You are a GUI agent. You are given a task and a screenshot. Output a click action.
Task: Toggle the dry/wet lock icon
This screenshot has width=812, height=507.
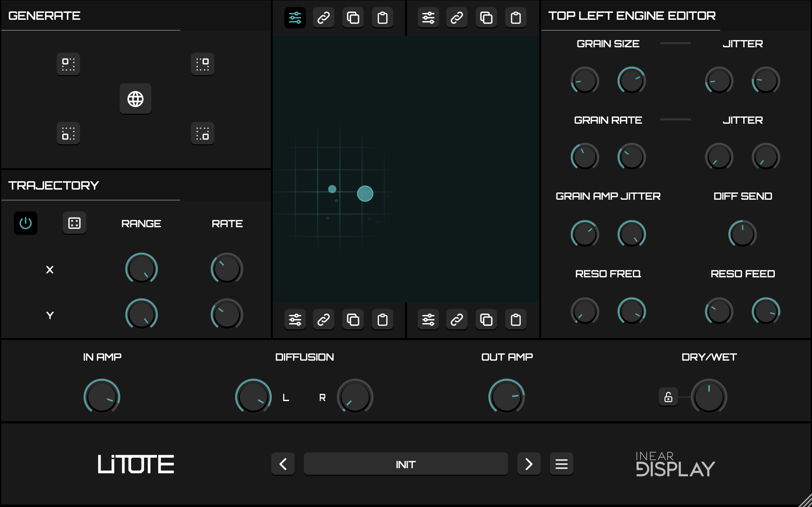(x=668, y=397)
